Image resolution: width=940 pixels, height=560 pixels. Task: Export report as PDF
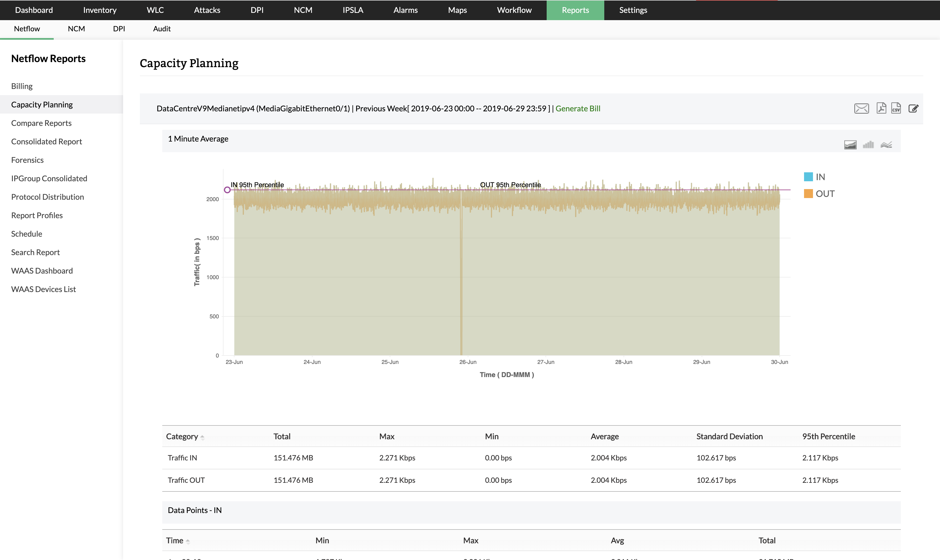pyautogui.click(x=881, y=108)
